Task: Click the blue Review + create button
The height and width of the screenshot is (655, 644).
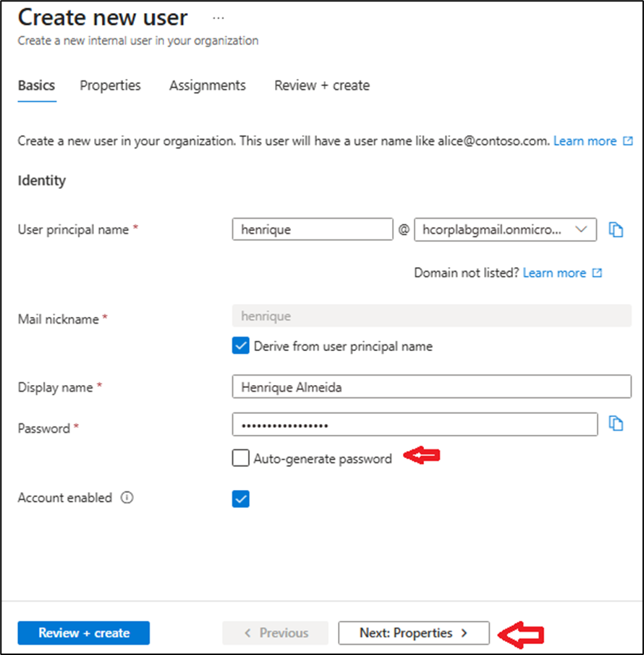Action: point(83,633)
